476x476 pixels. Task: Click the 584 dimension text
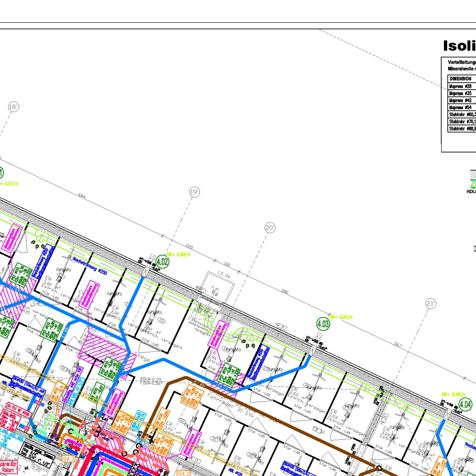tap(82, 197)
